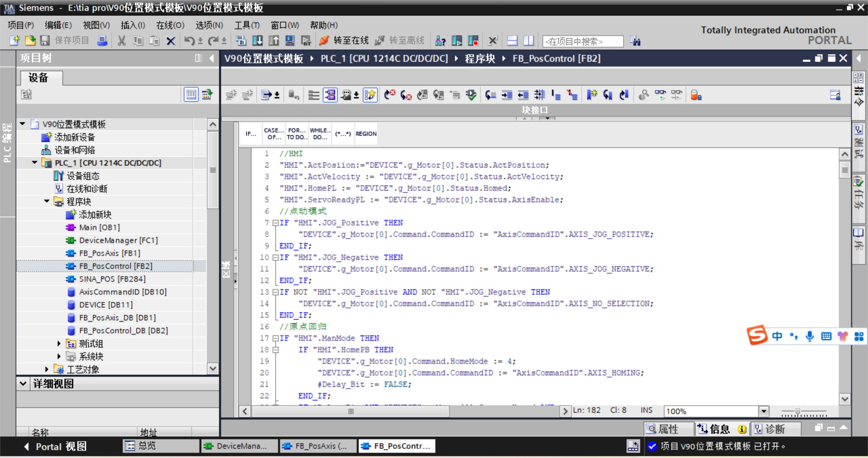Switch to Portal 视图
The height and width of the screenshot is (458, 868).
[55, 447]
